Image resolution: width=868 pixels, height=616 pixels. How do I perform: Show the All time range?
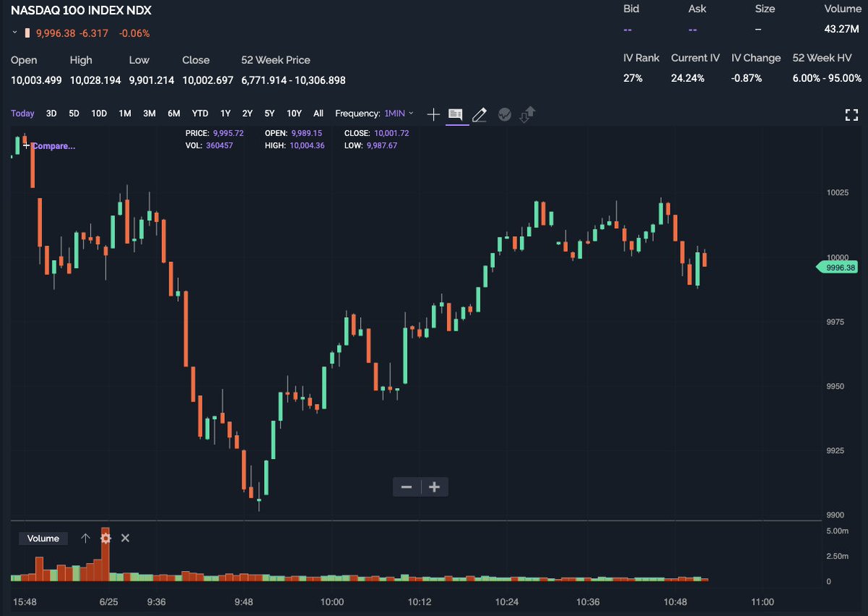[x=318, y=114]
